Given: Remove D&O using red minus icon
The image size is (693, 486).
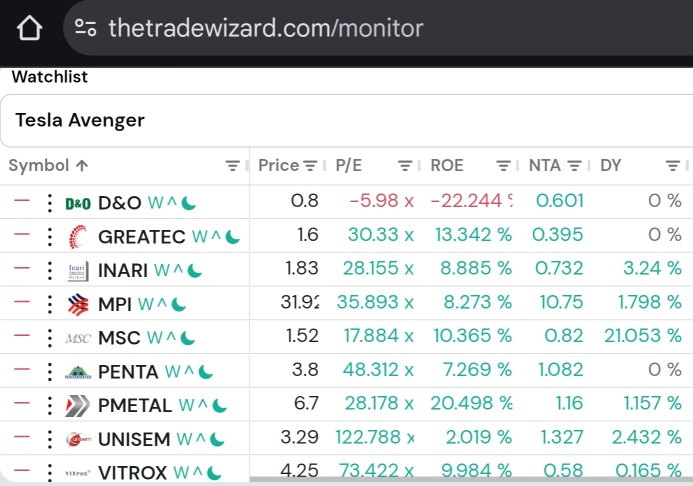Looking at the screenshot, I should (x=22, y=200).
